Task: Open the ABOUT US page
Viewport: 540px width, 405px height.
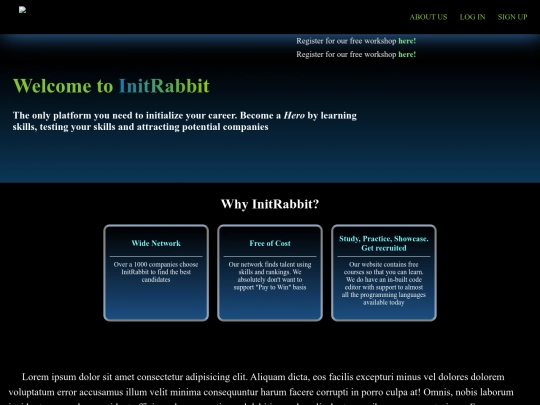Action: click(x=428, y=17)
